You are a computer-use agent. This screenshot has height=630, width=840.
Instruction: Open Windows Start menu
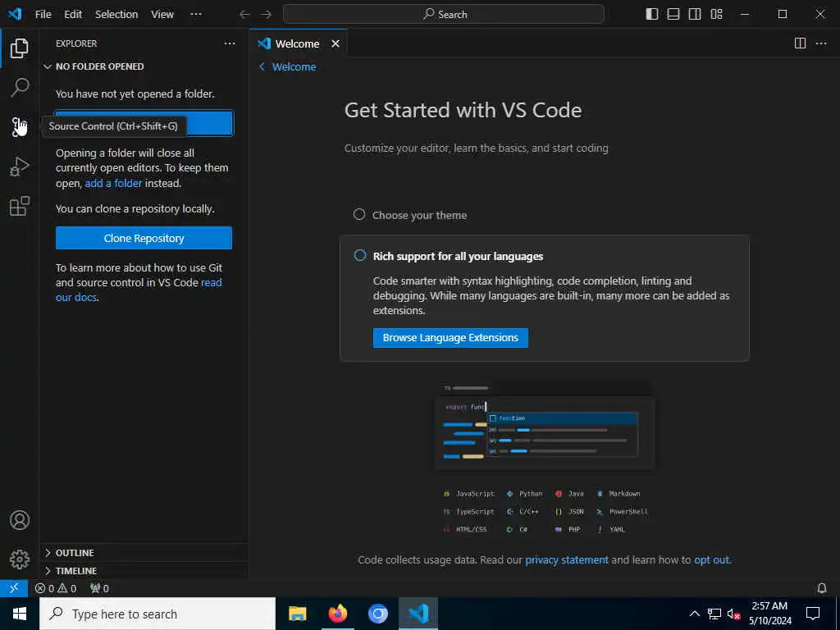click(x=20, y=614)
